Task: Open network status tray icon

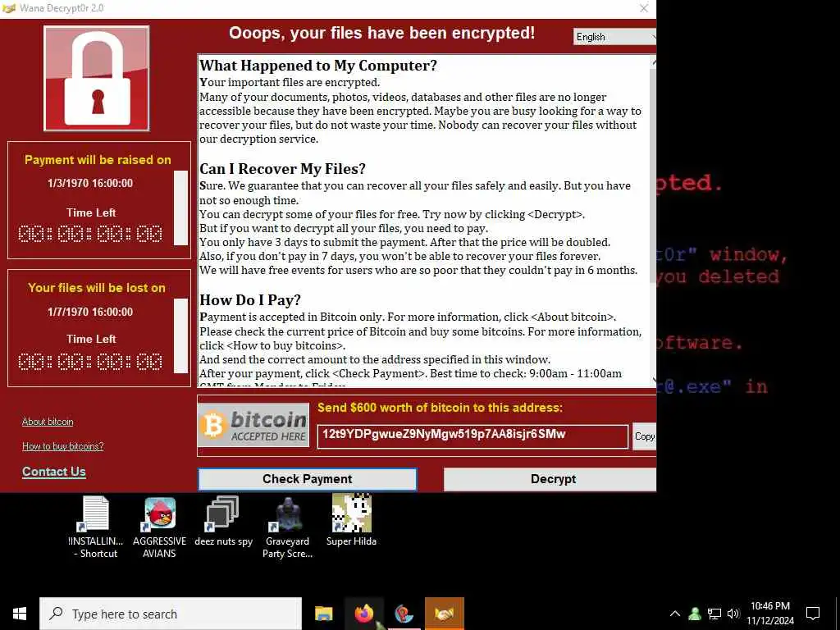Action: [x=714, y=614]
